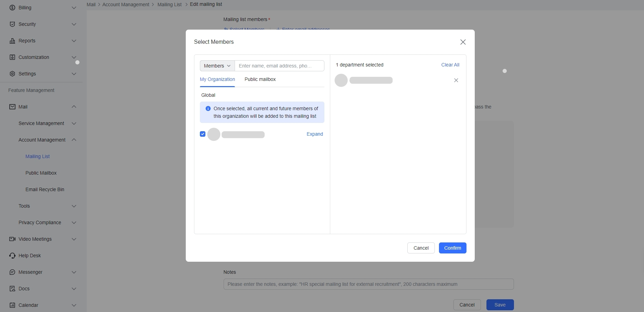Expand the organization member tree
Viewport: 644px width, 312px height.
(314, 134)
